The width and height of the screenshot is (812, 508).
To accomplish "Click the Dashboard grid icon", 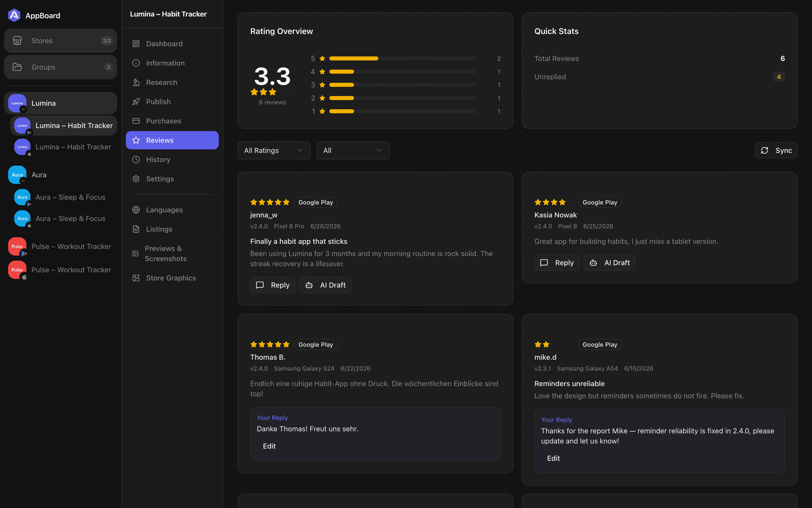I will tap(136, 44).
